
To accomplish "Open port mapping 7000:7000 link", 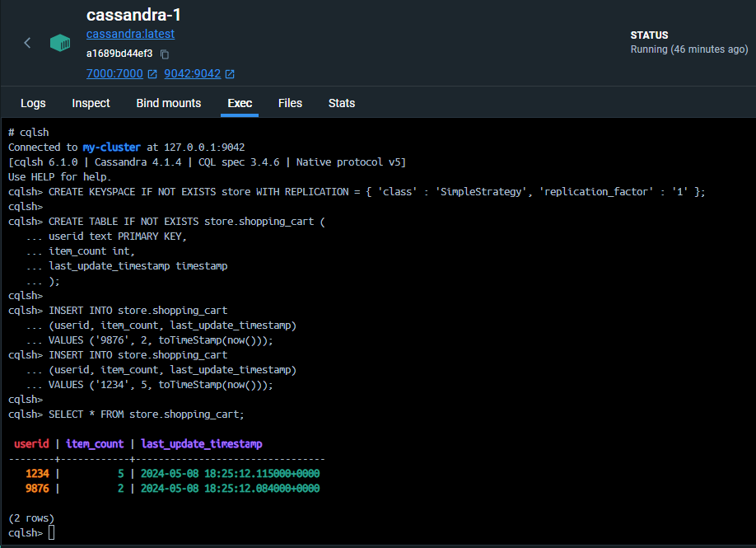I will click(x=114, y=73).
